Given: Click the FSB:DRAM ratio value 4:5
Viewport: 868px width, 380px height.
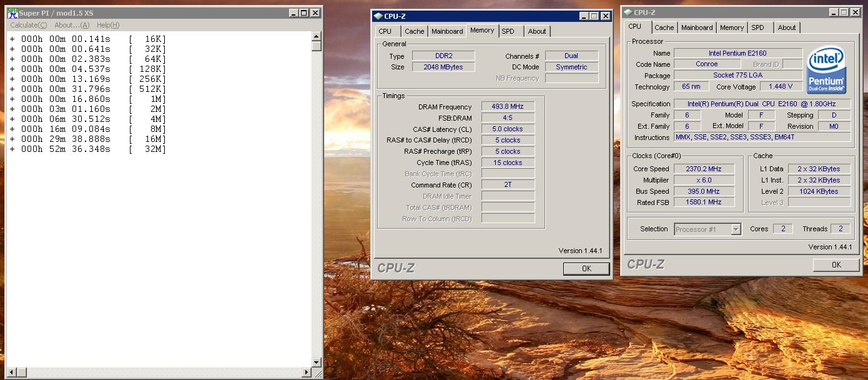Looking at the screenshot, I should 508,118.
